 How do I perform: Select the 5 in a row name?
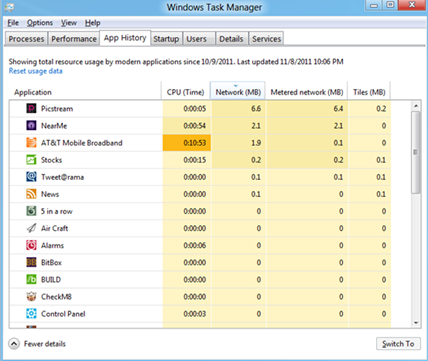click(57, 211)
